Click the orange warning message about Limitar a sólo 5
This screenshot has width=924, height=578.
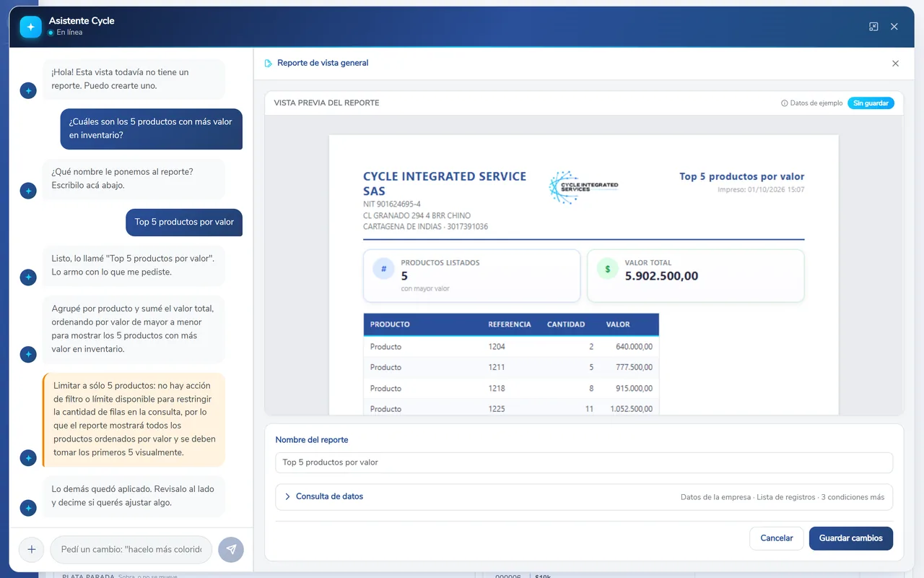point(134,420)
